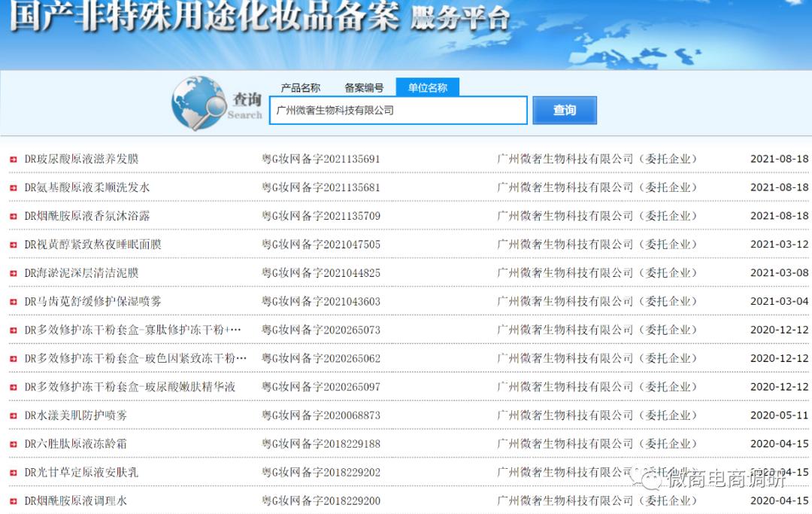Click record number 粤G妆网备字2018229202
The image size is (812, 514).
321,473
